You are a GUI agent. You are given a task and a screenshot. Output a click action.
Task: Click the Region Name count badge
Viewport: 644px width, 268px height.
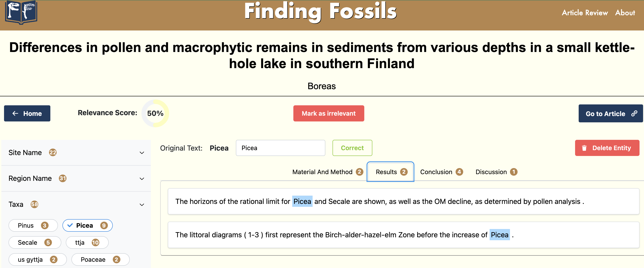click(x=62, y=178)
